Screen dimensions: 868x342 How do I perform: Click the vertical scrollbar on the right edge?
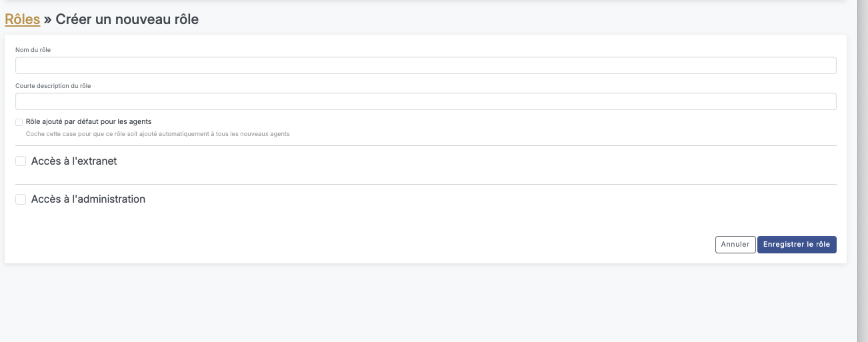pyautogui.click(x=862, y=167)
